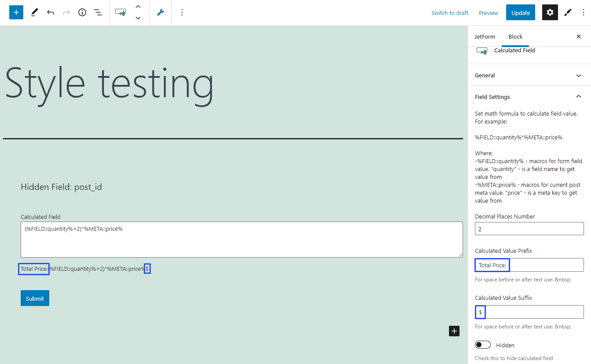
Task: Click the Switch to draft link
Action: click(x=449, y=13)
